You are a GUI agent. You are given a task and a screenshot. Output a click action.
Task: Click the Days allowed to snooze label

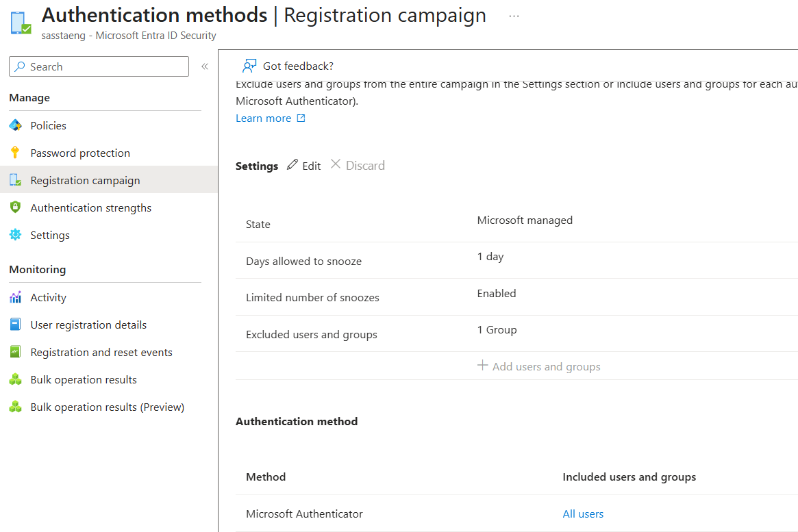[x=304, y=262]
